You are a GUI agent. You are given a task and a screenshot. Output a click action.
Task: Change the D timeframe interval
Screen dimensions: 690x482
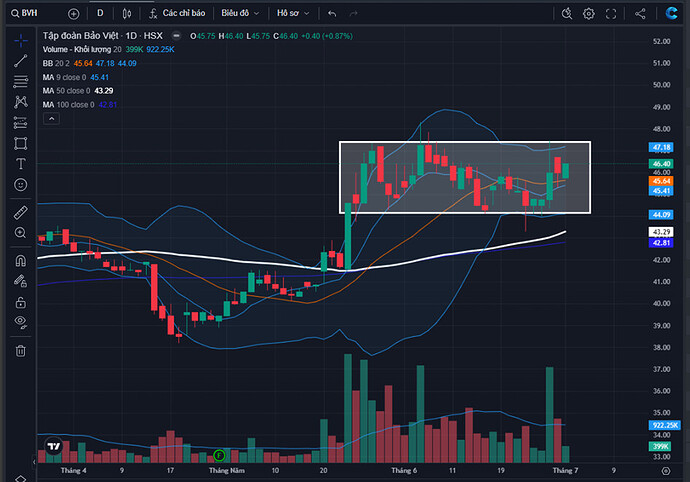coord(100,13)
